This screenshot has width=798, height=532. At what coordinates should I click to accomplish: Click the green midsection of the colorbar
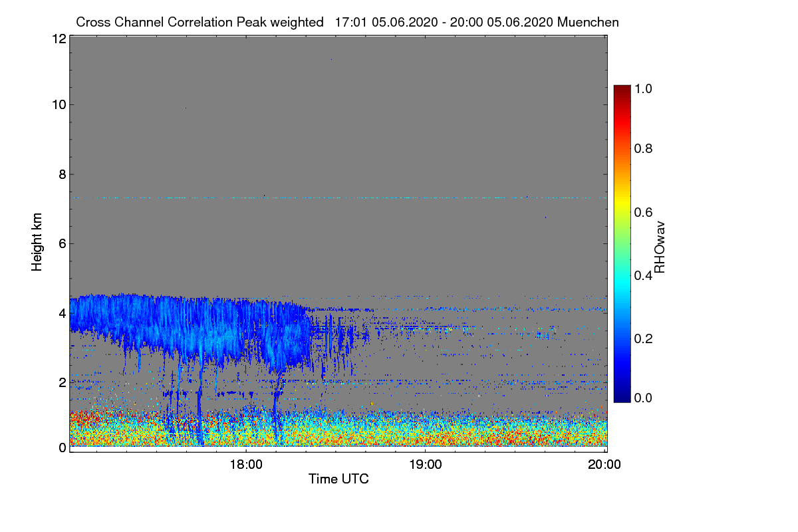(622, 243)
